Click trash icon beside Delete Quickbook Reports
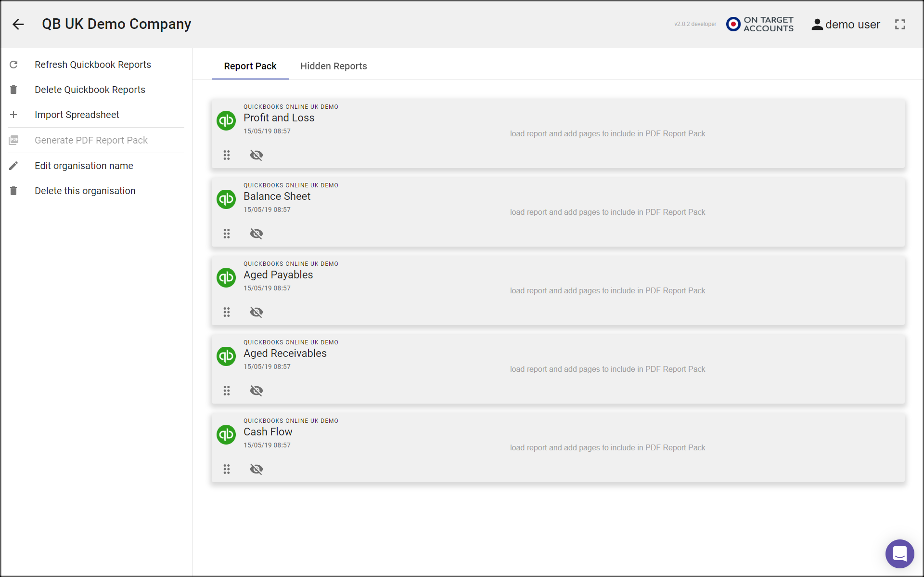924x577 pixels. click(13, 90)
